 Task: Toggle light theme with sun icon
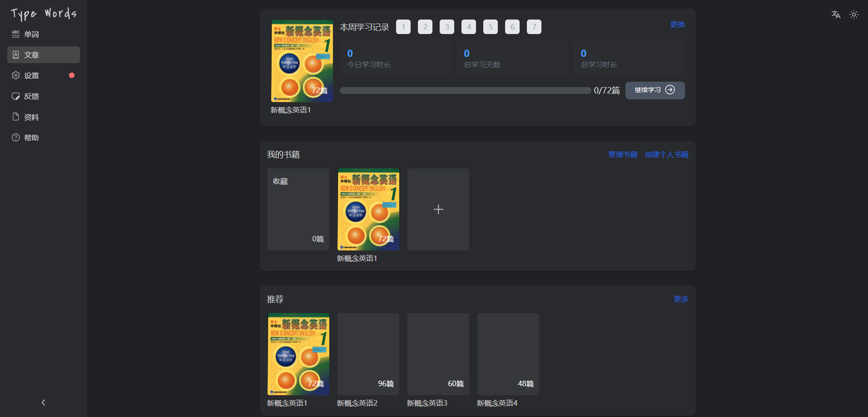[854, 15]
